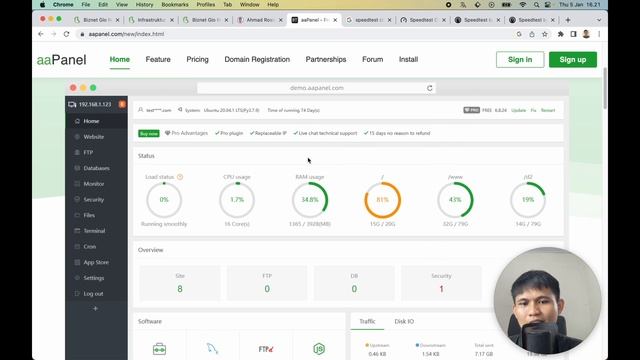Click the RAM usage 34.8% gauge
640x360 pixels.
click(x=310, y=200)
